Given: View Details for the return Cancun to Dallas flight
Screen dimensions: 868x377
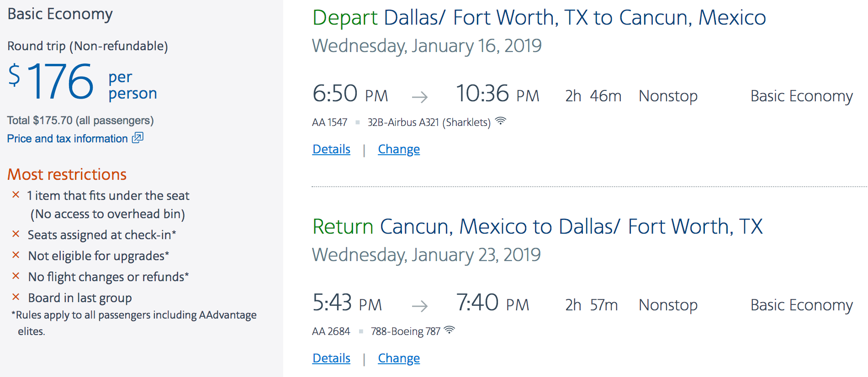Looking at the screenshot, I should 331,358.
